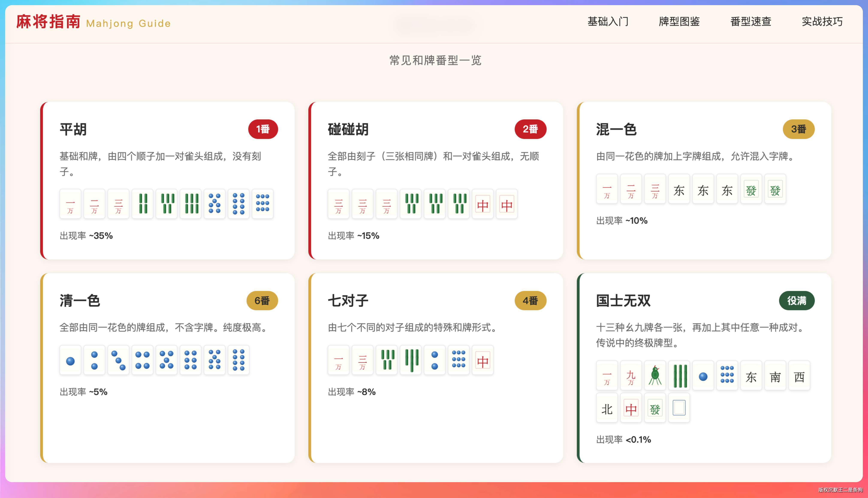
Task: Click the white blank tile in 国士无双
Action: tap(679, 408)
